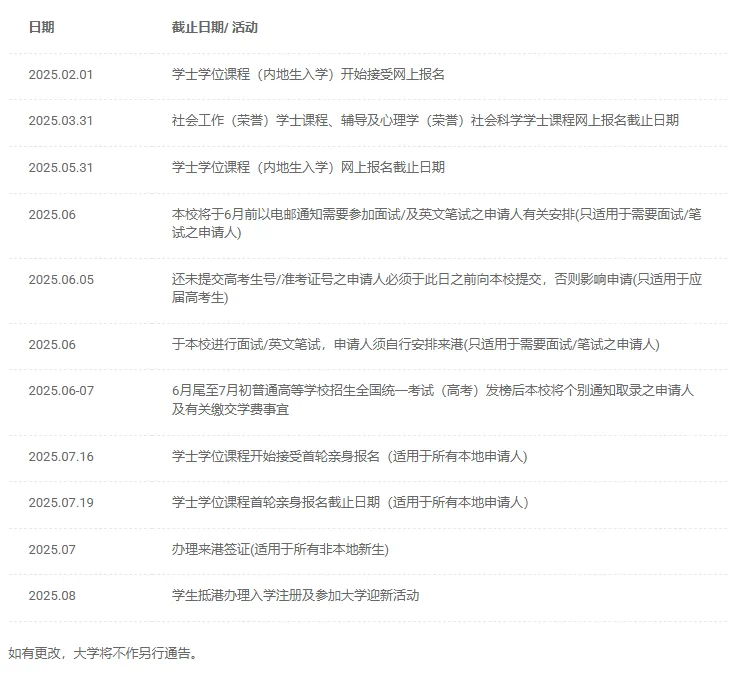Select the "于本校进行面试/英文笔试" entry

point(415,344)
